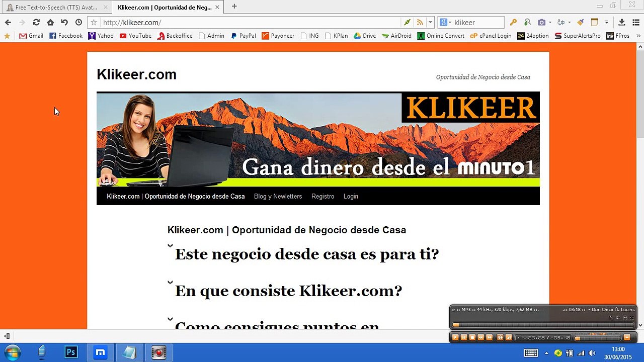The image size is (644, 362).
Task: Open the on-screen keyboard tray icon
Action: coord(531,353)
